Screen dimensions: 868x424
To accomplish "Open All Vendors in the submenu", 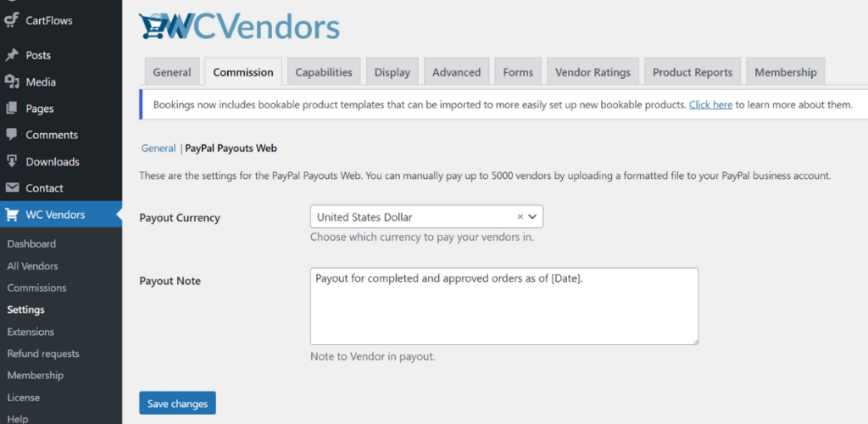I will [x=32, y=266].
